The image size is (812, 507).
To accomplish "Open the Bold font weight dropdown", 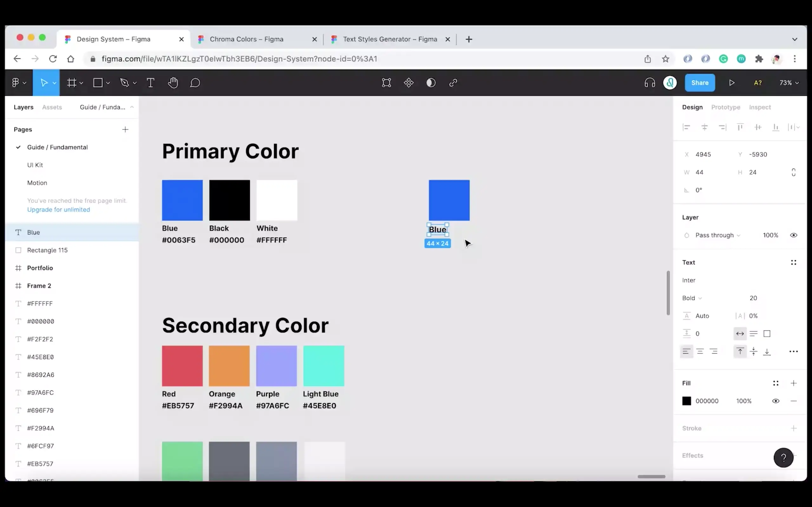I will 691,298.
